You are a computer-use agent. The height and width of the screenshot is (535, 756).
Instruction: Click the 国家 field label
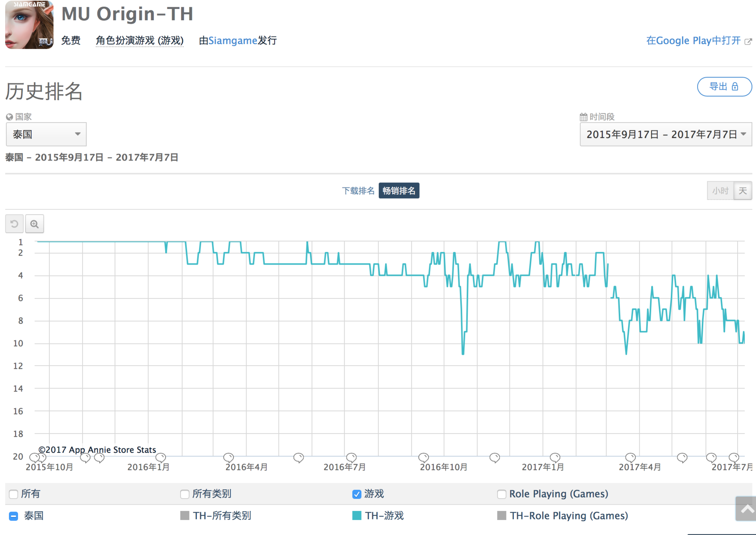[23, 117]
